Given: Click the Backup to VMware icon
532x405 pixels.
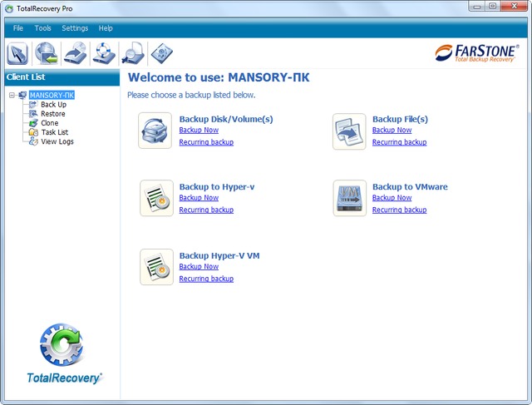Looking at the screenshot, I should [x=349, y=198].
